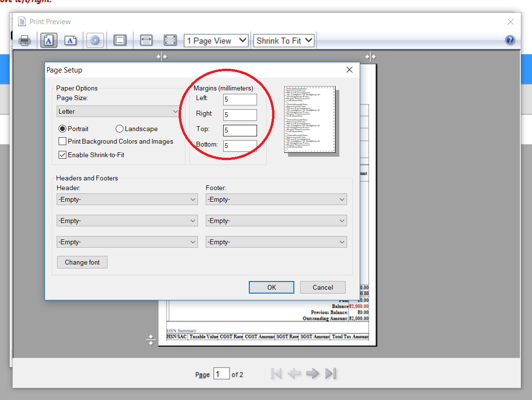
Task: Toggle headers and footers toolbar icon
Action: [x=120, y=40]
